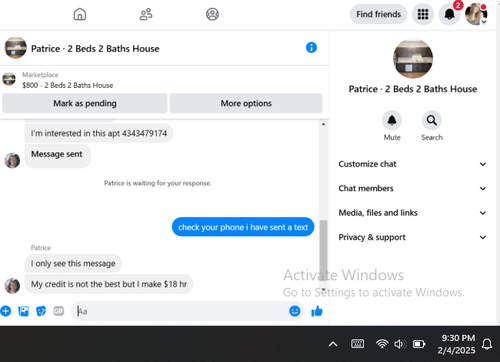Mute the conversation with the bell icon

point(392,120)
